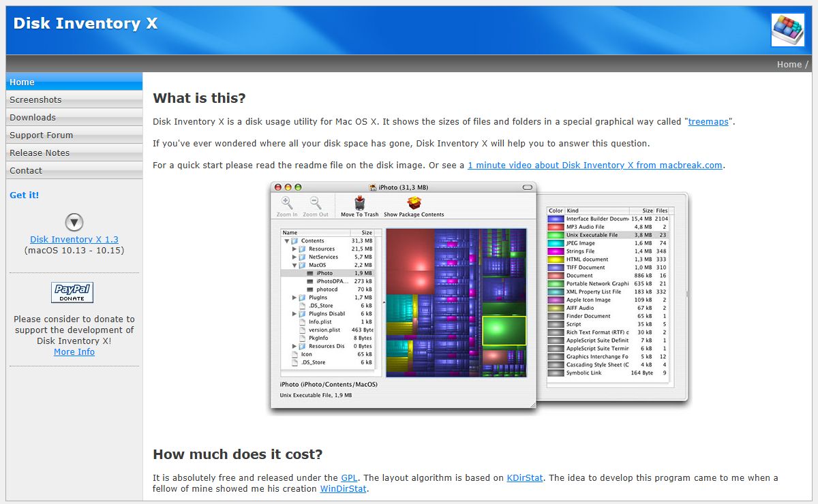The image size is (818, 504).
Task: Select the Finder Document row
Action: coord(608,316)
